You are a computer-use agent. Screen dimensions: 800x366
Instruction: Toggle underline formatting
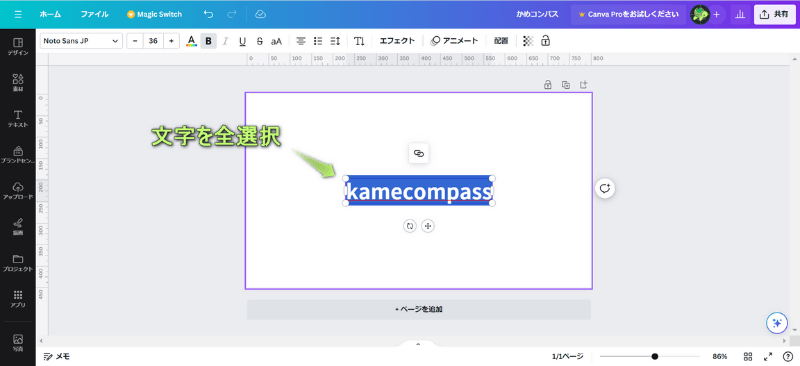tap(242, 41)
